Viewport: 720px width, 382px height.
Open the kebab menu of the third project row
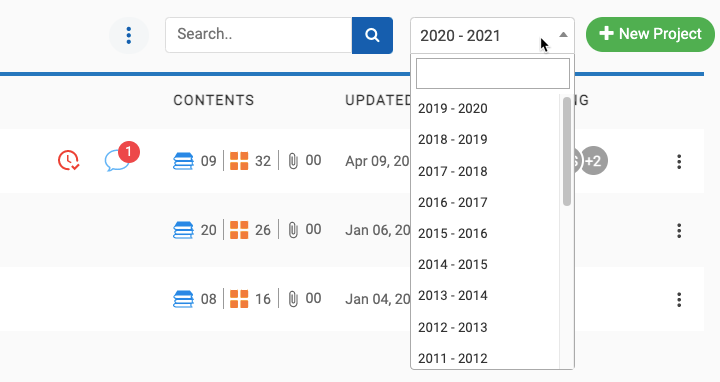679,300
